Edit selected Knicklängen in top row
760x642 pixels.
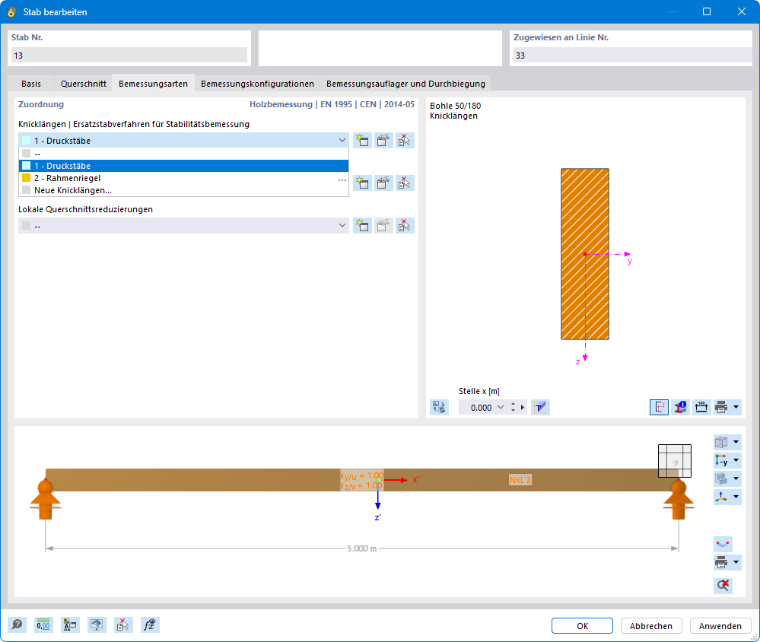[x=383, y=141]
